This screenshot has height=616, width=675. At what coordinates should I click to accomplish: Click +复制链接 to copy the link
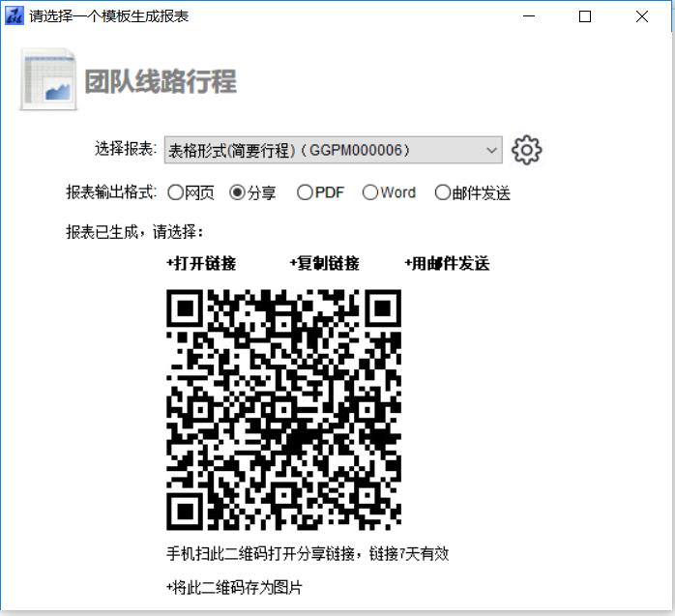pos(325,263)
